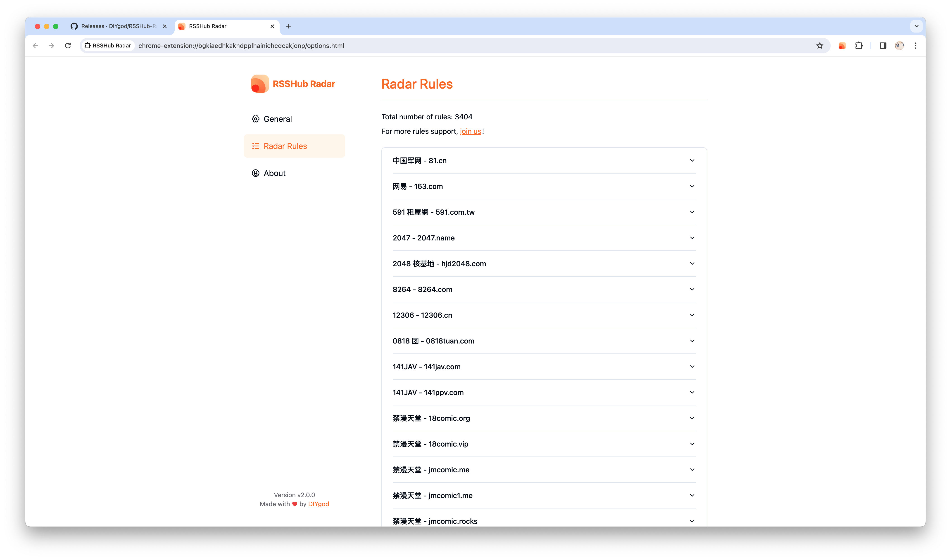Open the DIYgod author link

318,504
